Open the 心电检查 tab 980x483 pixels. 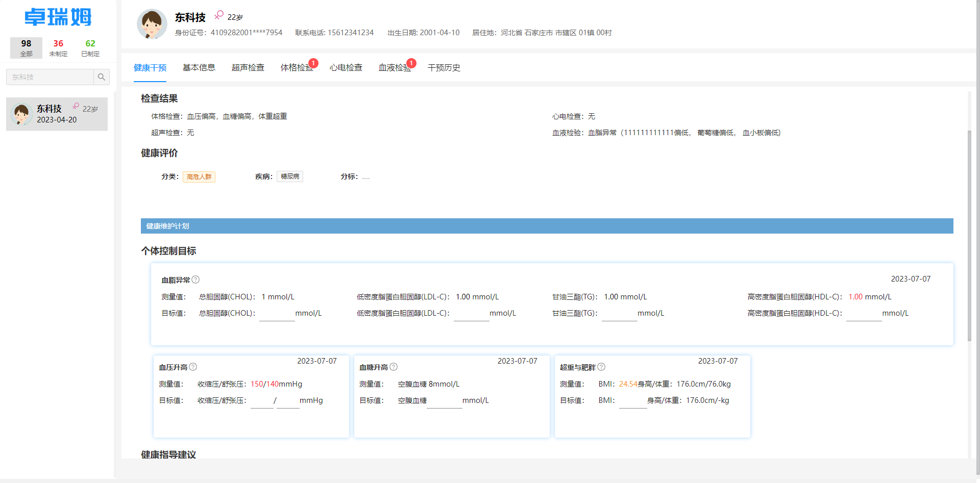pos(346,67)
